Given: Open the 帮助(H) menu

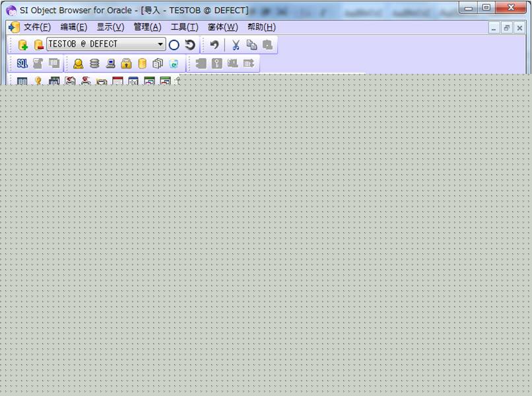Looking at the screenshot, I should (x=261, y=27).
